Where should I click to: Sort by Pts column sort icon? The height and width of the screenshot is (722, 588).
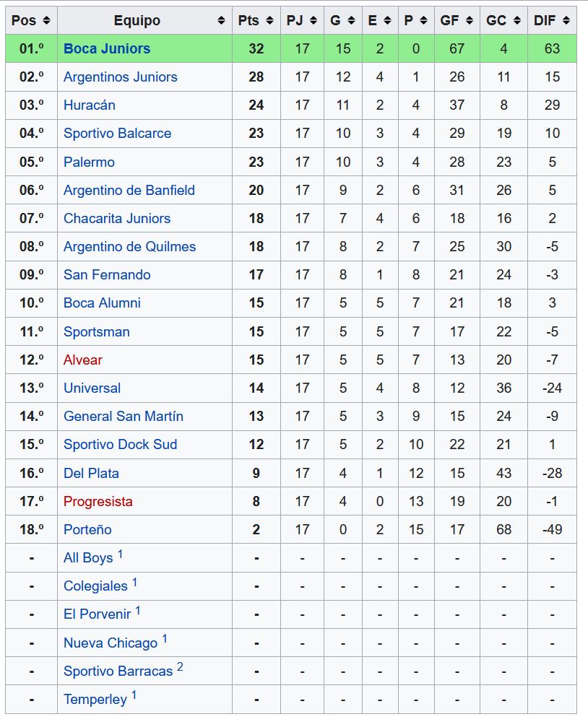270,20
